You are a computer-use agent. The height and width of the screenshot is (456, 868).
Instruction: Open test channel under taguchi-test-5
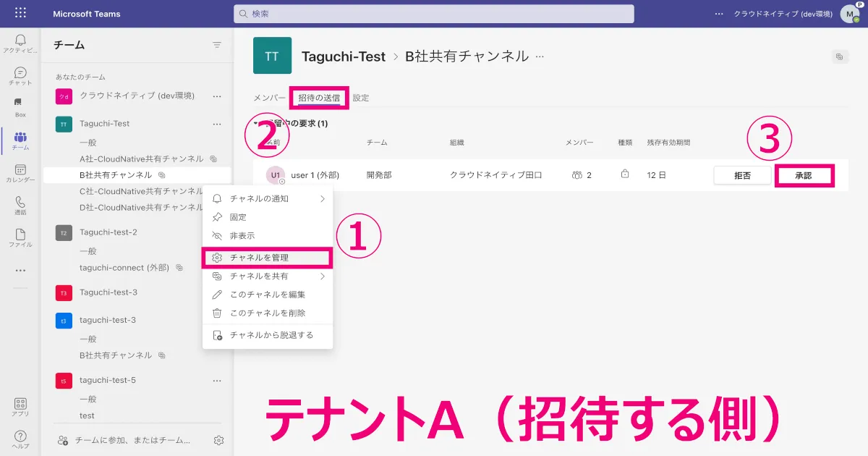point(87,415)
